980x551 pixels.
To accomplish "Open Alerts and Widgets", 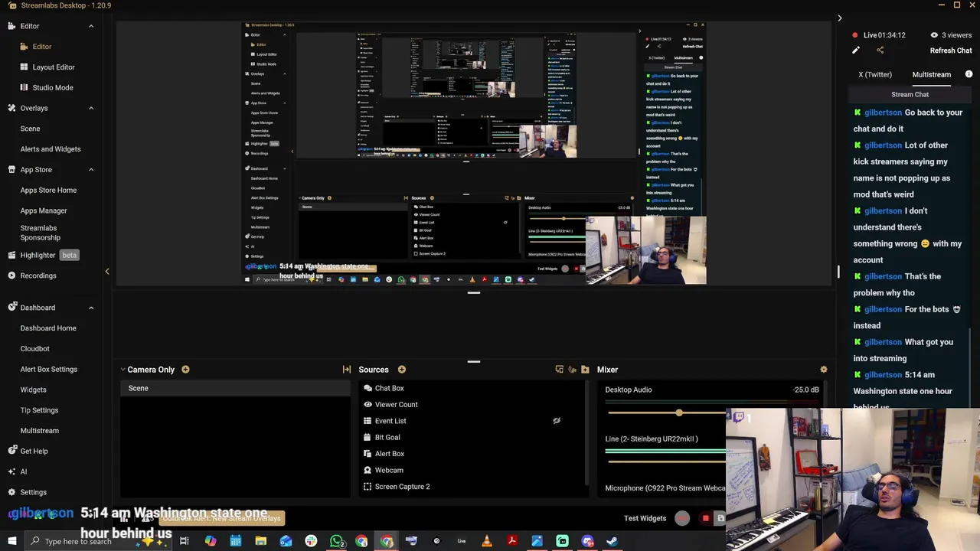I will [x=51, y=149].
